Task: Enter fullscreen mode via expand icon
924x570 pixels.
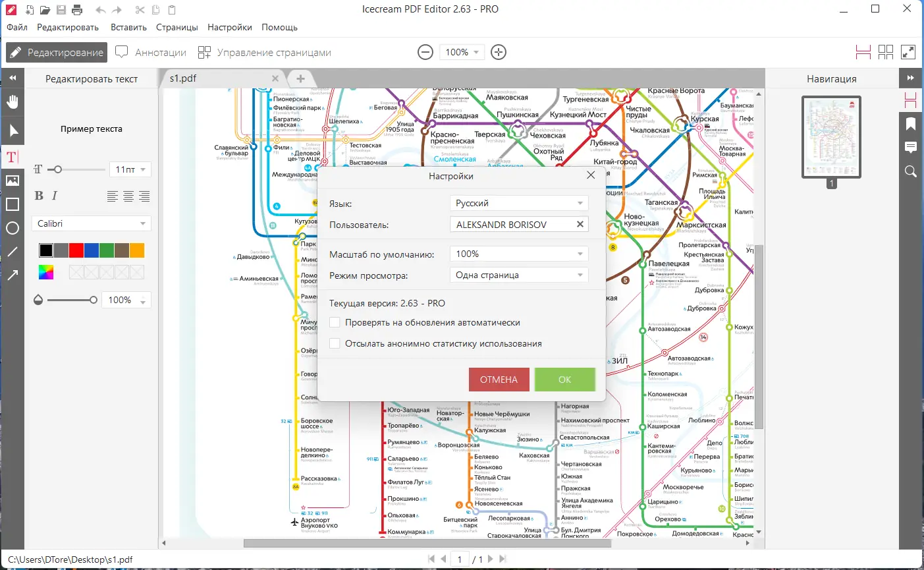Action: 908,52
